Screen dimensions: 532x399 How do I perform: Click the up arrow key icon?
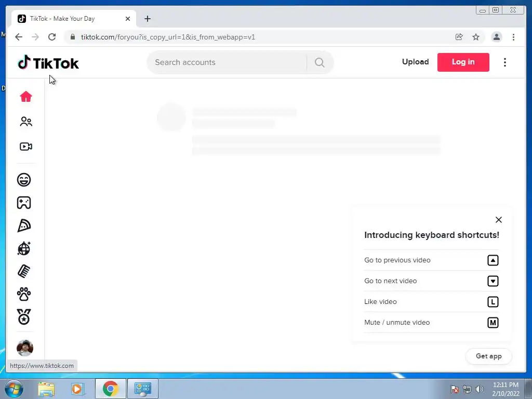(493, 260)
